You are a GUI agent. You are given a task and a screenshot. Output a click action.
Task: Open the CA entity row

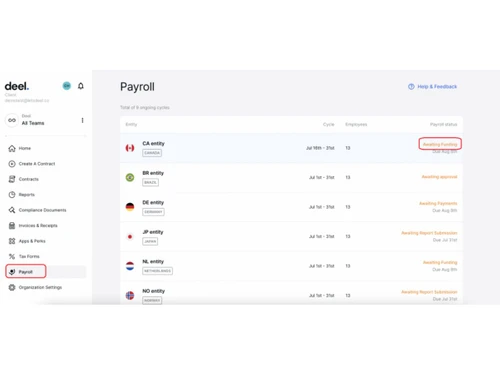pos(291,148)
